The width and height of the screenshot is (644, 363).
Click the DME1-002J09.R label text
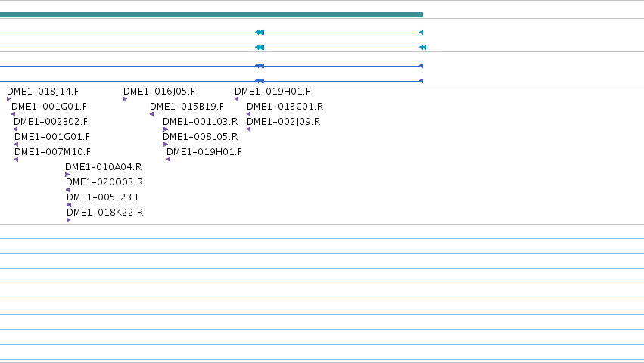click(x=283, y=122)
